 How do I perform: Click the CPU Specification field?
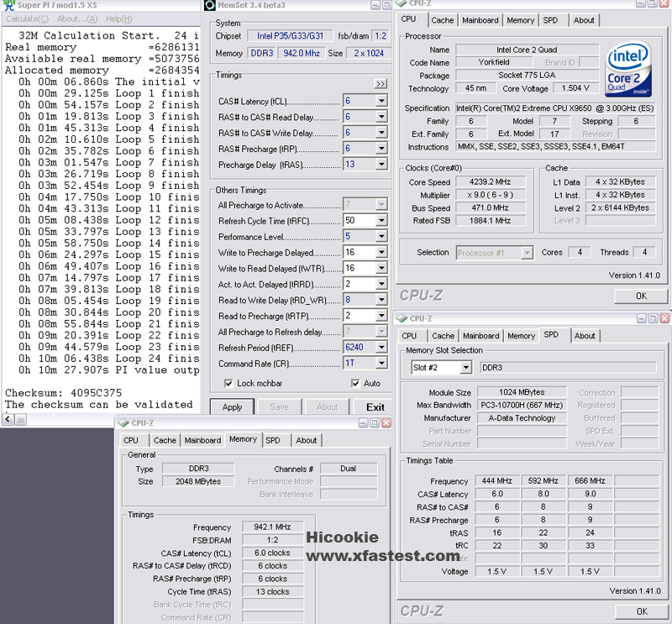(555, 108)
